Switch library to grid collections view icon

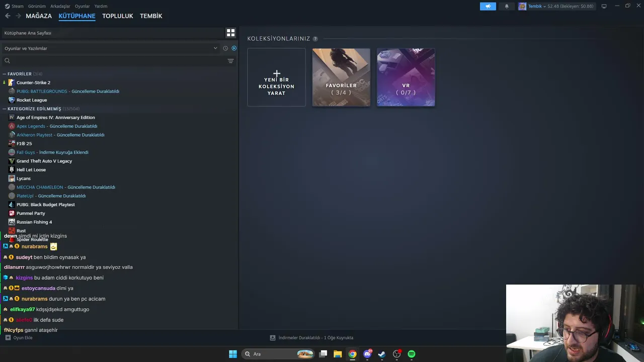[x=230, y=33]
